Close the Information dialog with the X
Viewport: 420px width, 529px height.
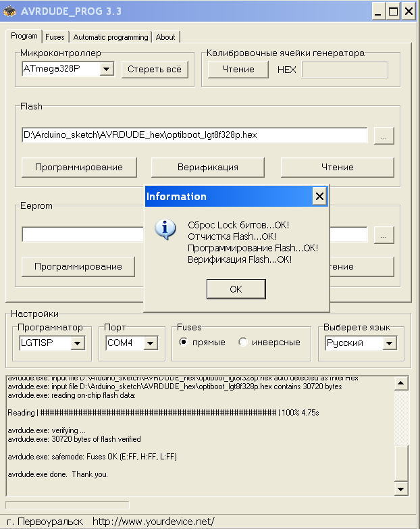[319, 197]
